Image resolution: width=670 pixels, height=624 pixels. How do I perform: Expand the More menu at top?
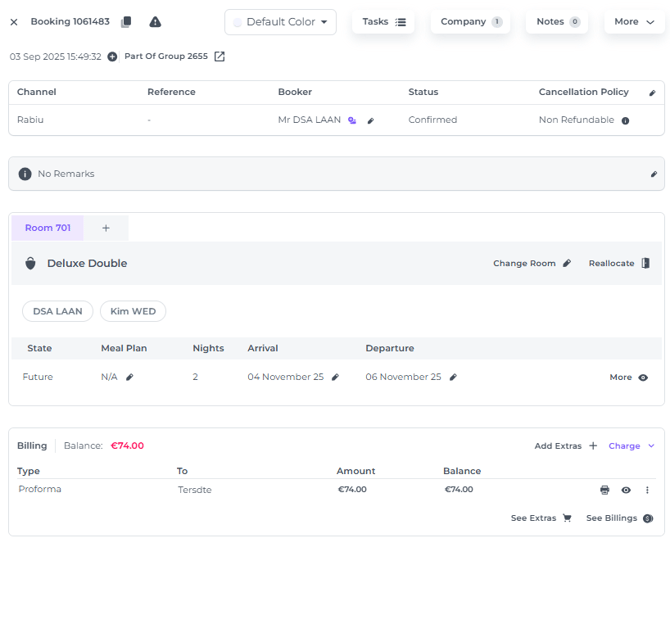tap(634, 22)
